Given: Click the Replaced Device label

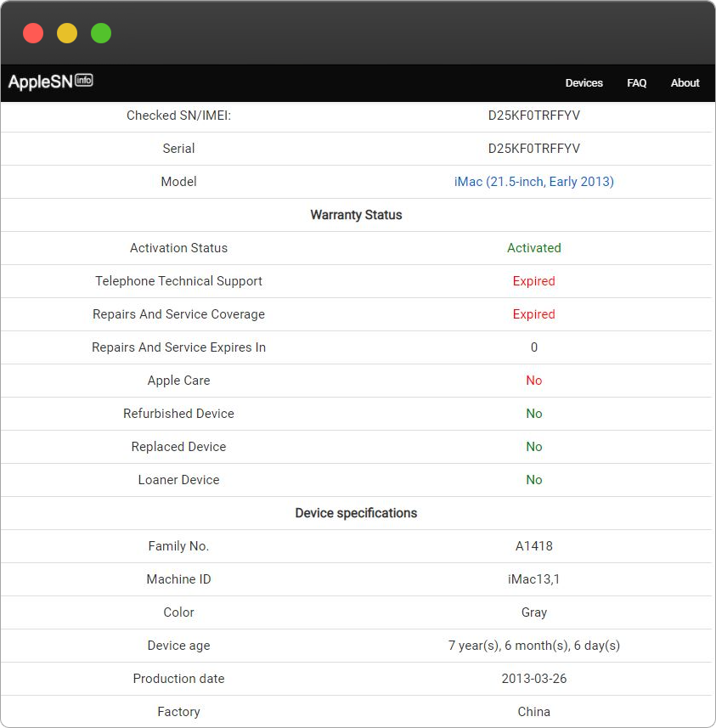Looking at the screenshot, I should point(178,447).
